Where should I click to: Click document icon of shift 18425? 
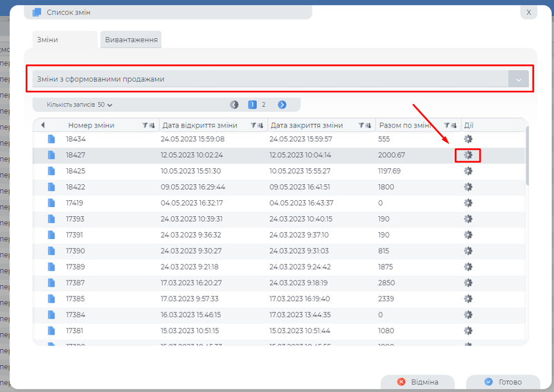[51, 171]
